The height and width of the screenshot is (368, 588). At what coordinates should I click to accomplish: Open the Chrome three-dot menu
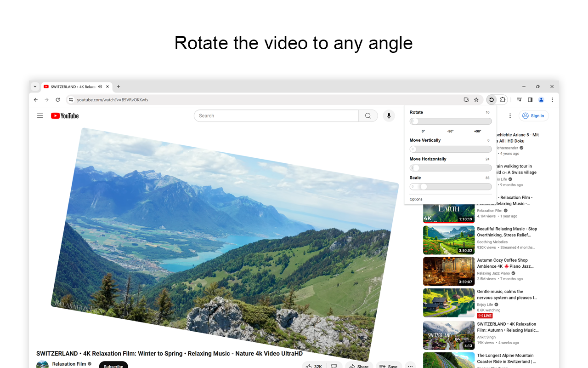pyautogui.click(x=552, y=99)
